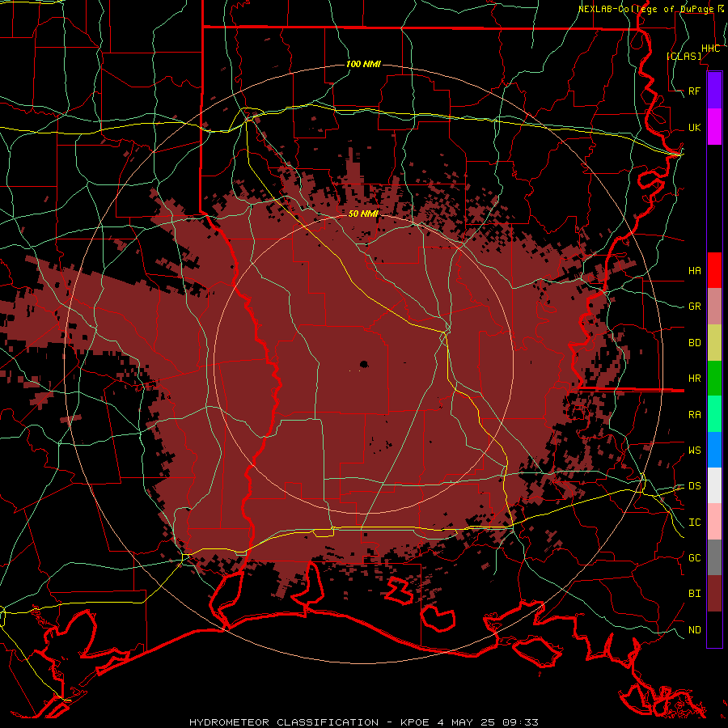The width and height of the screenshot is (728, 728).
Task: Click the 100 NMI range ring label
Action: pyautogui.click(x=363, y=64)
